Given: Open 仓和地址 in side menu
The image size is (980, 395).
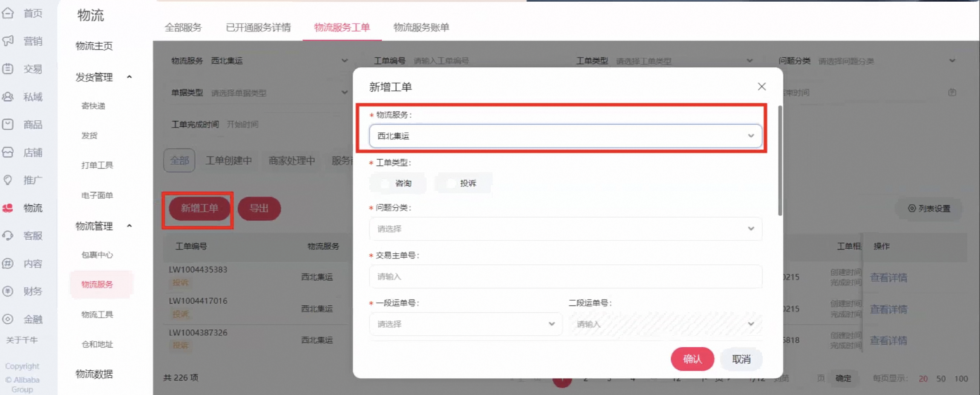Looking at the screenshot, I should point(97,345).
